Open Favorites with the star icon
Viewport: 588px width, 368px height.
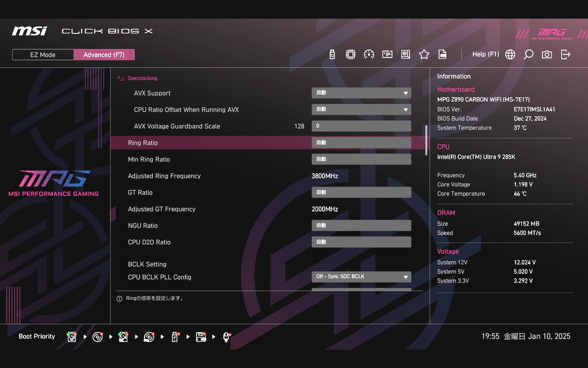pos(424,54)
